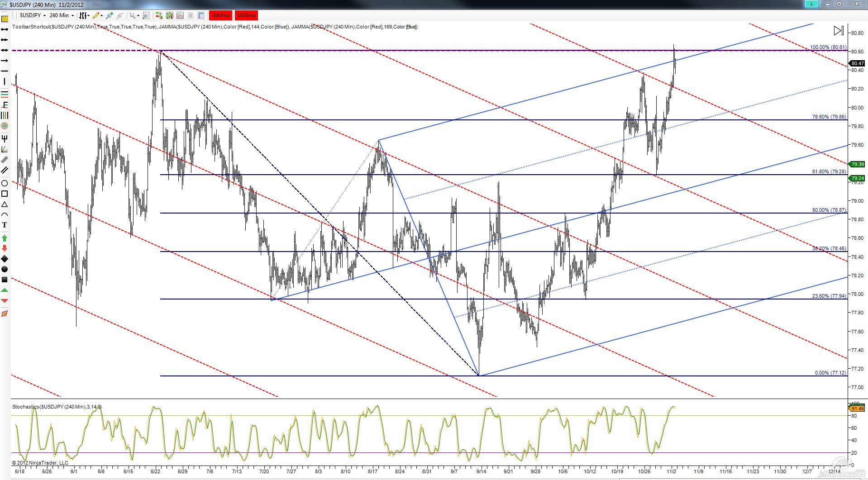Click the first red JAMma button
The image size is (868, 480).
pos(220,15)
